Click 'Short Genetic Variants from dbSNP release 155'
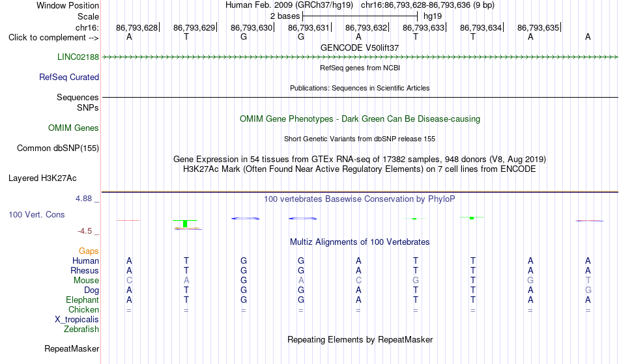619x364 pixels. 360,139
